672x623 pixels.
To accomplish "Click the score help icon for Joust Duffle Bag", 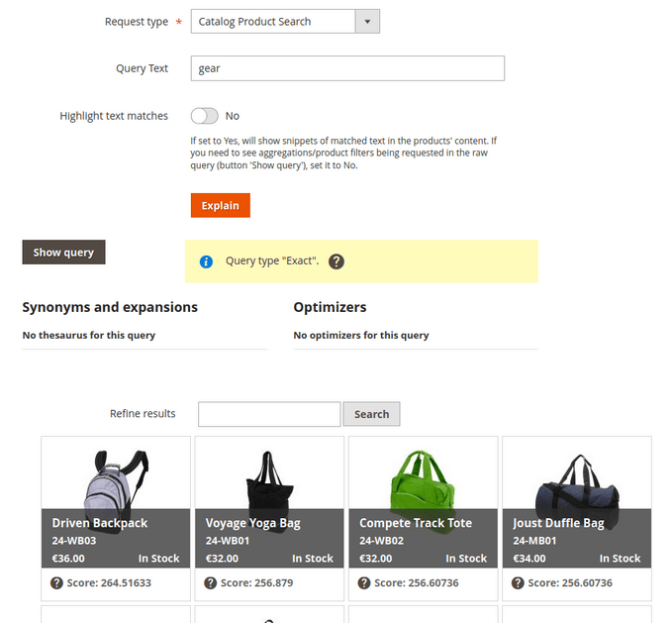I will tap(519, 583).
